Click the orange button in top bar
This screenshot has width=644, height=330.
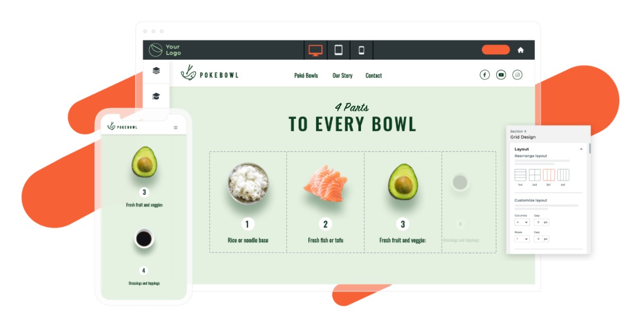click(496, 50)
